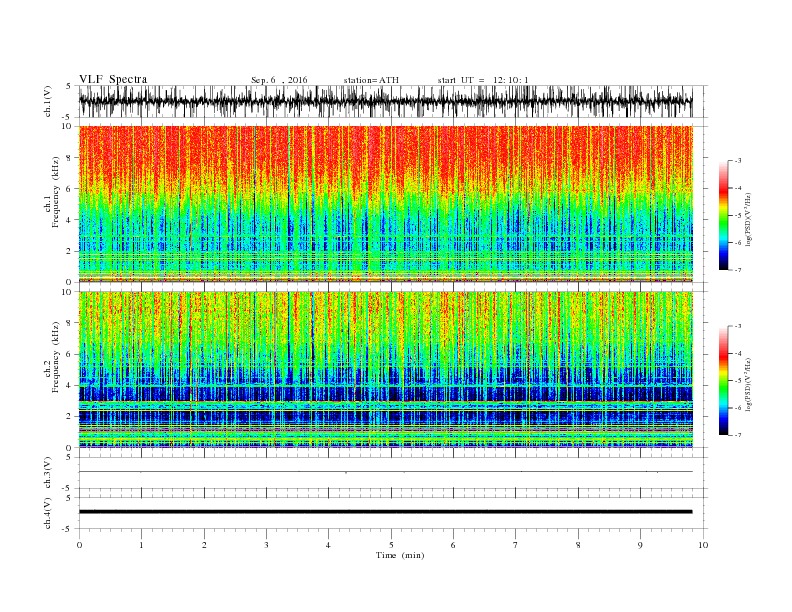The height and width of the screenshot is (612, 792).
Task: Click the 3 tick on the time axis
Action: coord(266,545)
